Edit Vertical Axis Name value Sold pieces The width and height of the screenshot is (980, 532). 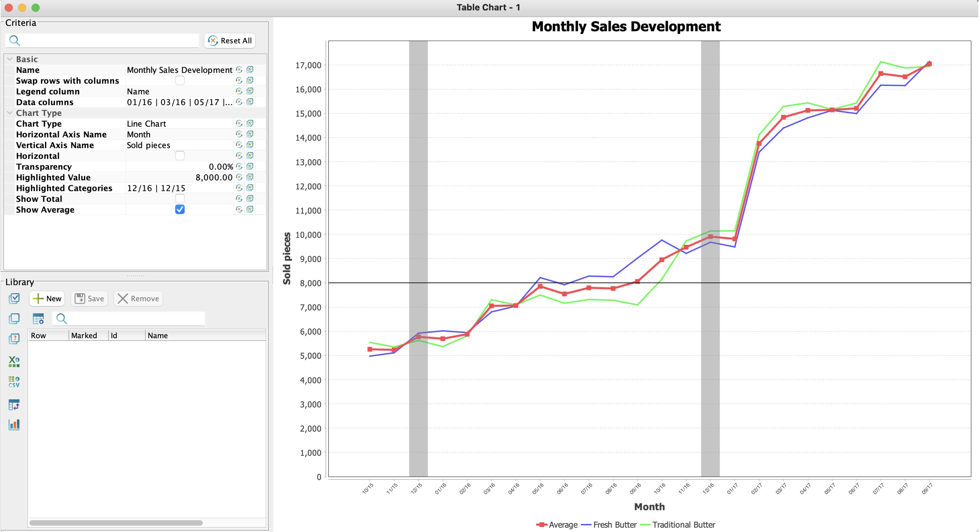click(179, 145)
